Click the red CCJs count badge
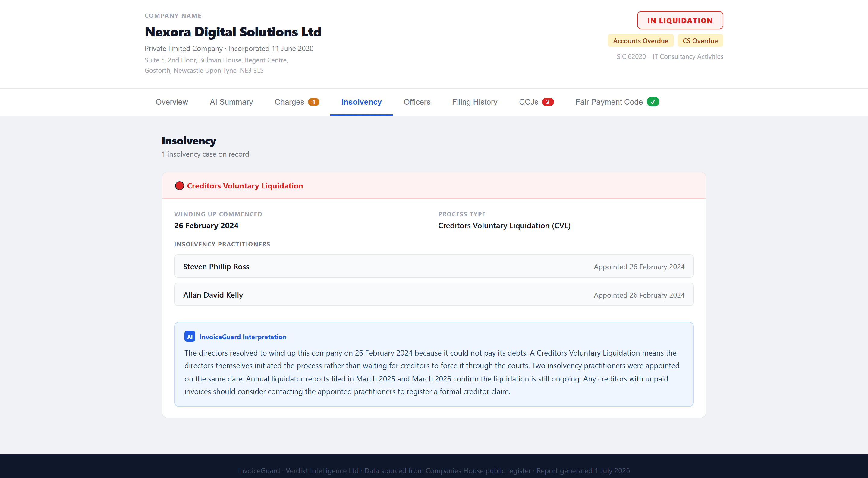Screen dimensions: 868x478 click(x=548, y=102)
